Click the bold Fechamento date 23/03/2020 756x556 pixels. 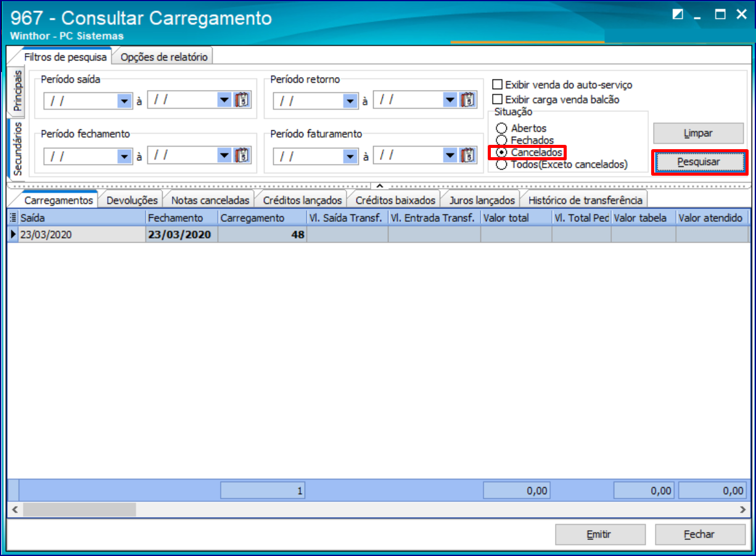(x=183, y=234)
